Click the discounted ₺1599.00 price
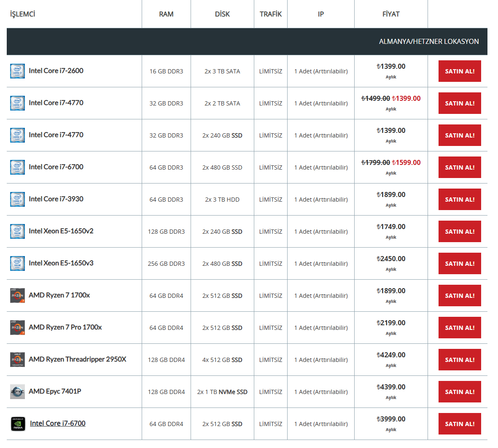This screenshot has height=448, width=498. [406, 162]
